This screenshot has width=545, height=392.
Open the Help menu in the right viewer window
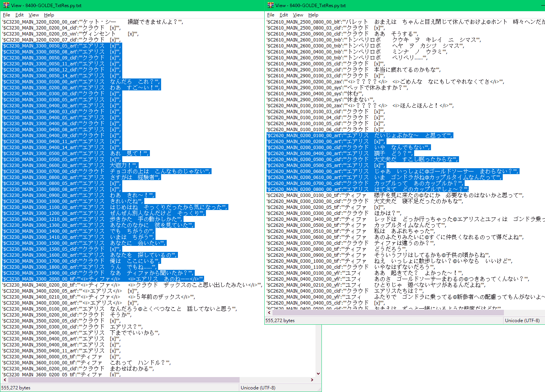pyautogui.click(x=313, y=15)
